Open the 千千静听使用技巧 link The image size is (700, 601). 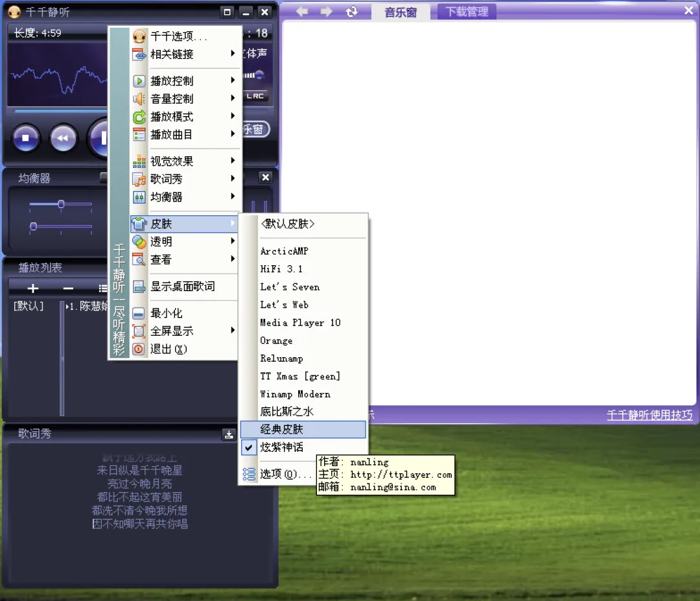(649, 415)
